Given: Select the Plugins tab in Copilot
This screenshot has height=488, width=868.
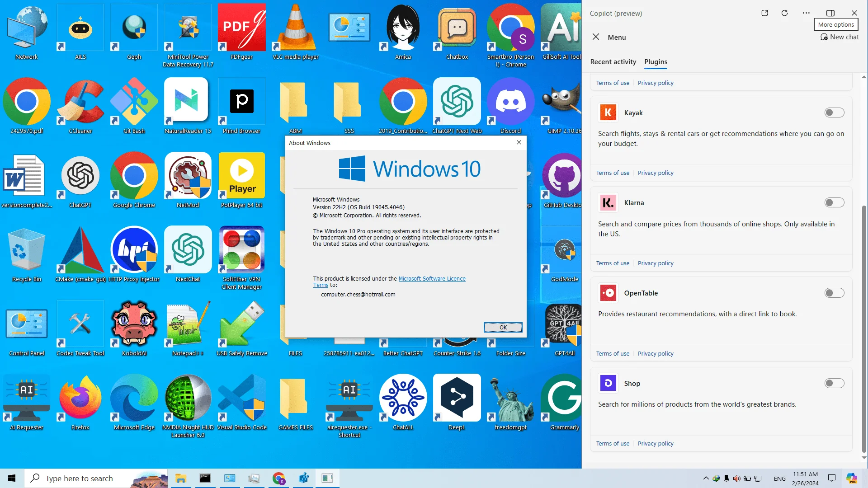Looking at the screenshot, I should [656, 62].
